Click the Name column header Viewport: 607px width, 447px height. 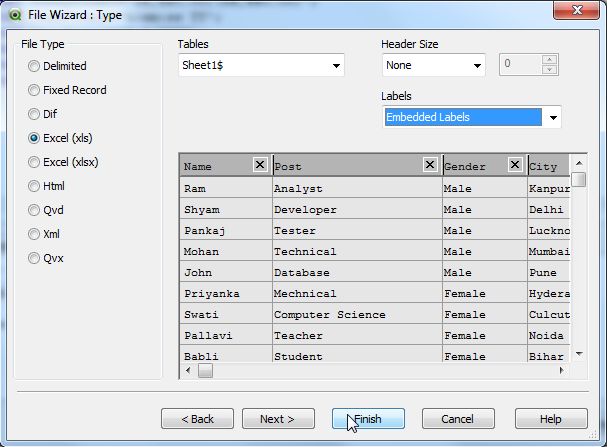pyautogui.click(x=226, y=166)
